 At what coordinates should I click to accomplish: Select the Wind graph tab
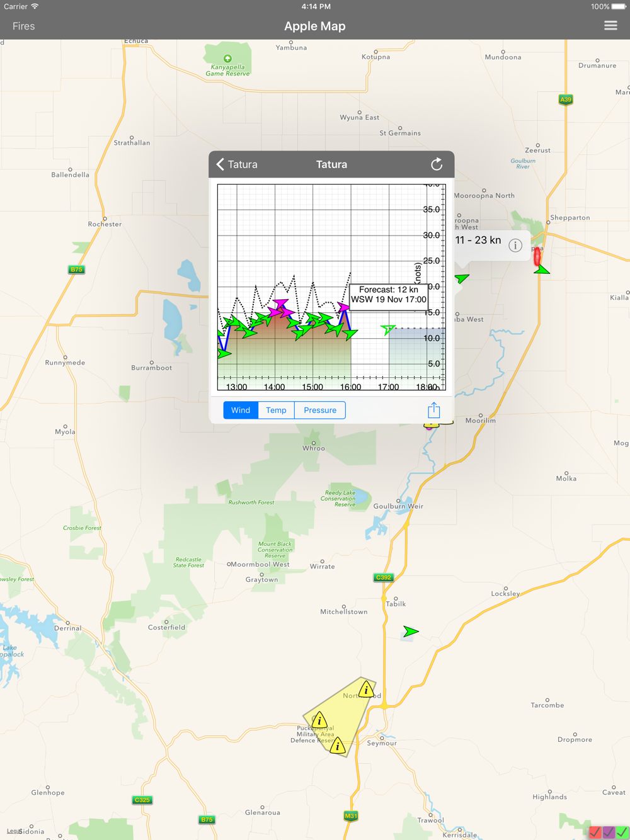click(x=241, y=410)
